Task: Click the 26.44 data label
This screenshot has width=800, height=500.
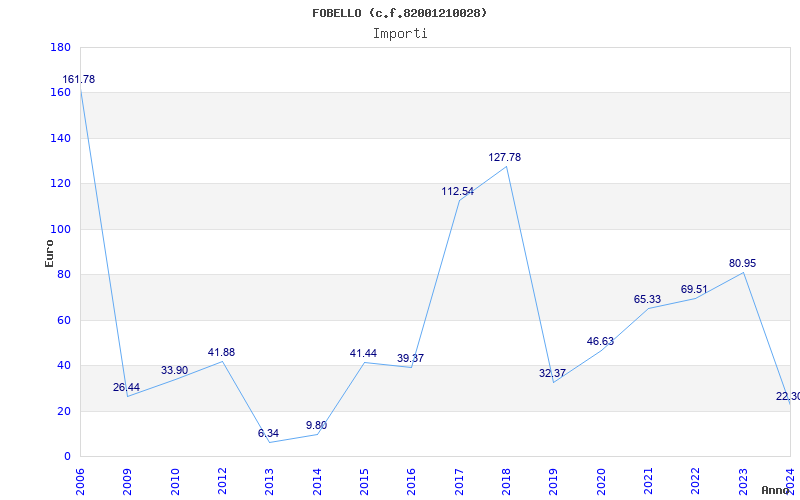Action: (127, 387)
